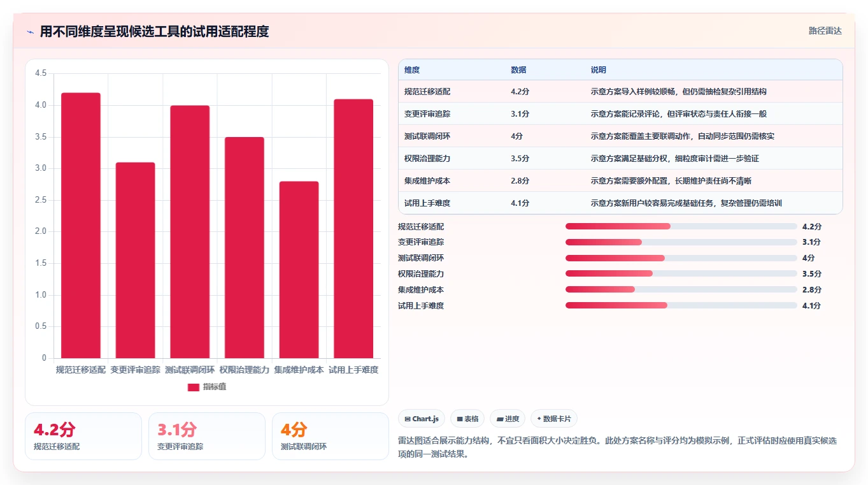Click the 4.5 y-axis tick label
868x485 pixels.
[41, 74]
